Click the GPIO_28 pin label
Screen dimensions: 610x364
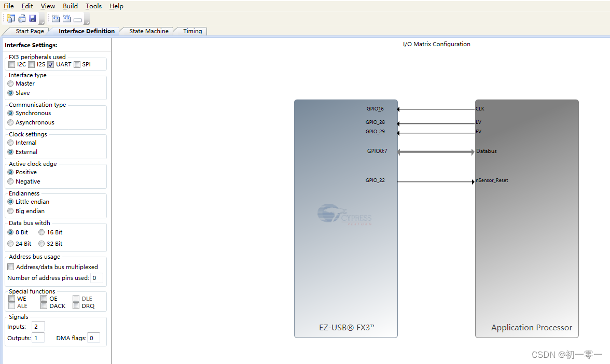[x=375, y=122]
